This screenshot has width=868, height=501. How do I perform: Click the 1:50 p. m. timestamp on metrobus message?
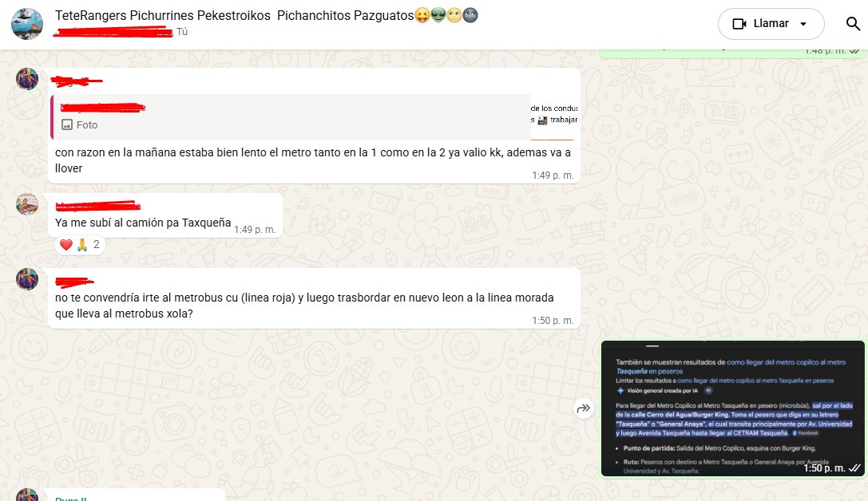553,321
